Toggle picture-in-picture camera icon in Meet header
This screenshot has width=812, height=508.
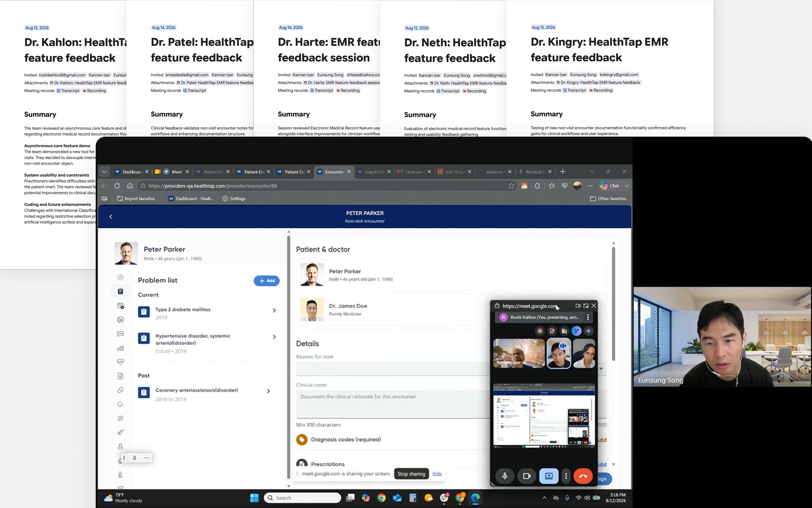tap(578, 306)
